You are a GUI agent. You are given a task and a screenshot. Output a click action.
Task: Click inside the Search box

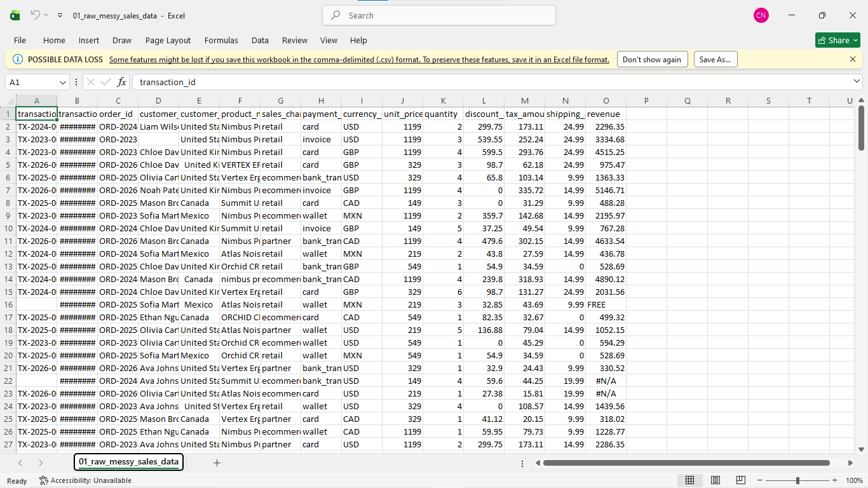[x=439, y=15]
